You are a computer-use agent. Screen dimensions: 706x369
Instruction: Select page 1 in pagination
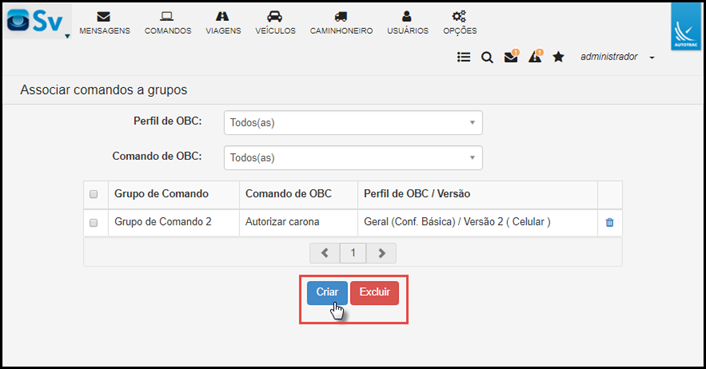point(353,253)
